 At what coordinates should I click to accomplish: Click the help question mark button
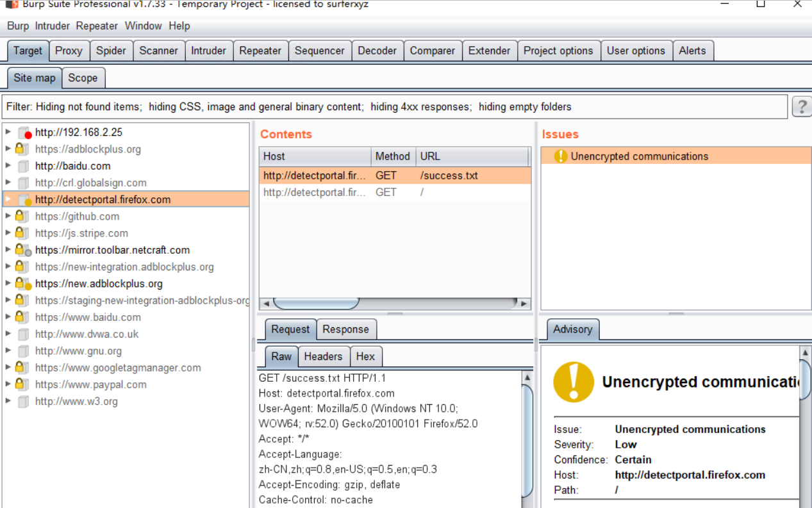pos(801,107)
